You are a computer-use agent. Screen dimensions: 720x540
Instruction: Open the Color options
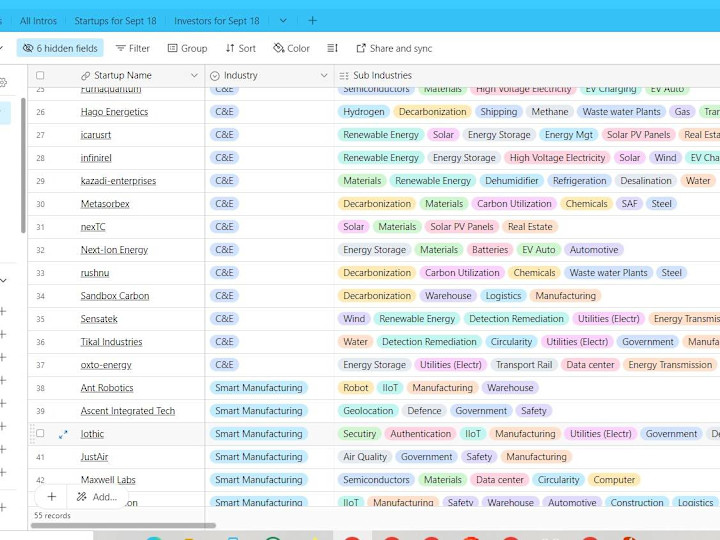[x=292, y=48]
